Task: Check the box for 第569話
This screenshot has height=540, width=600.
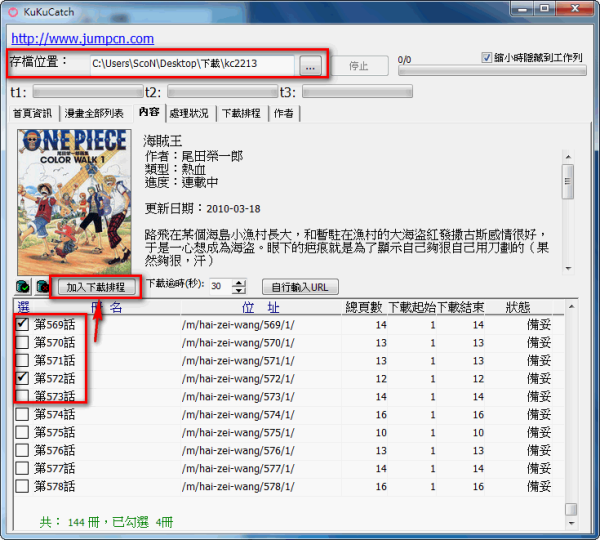Action: 22,324
